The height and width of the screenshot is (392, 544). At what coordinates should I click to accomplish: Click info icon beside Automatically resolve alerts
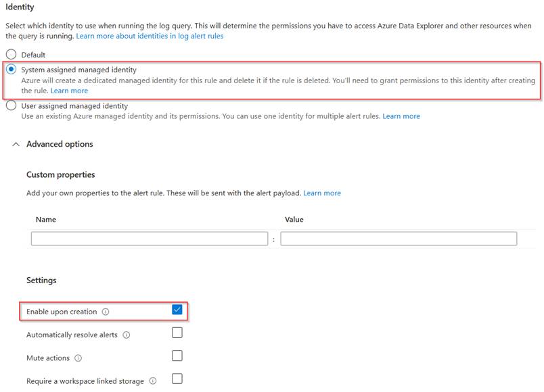tap(127, 335)
